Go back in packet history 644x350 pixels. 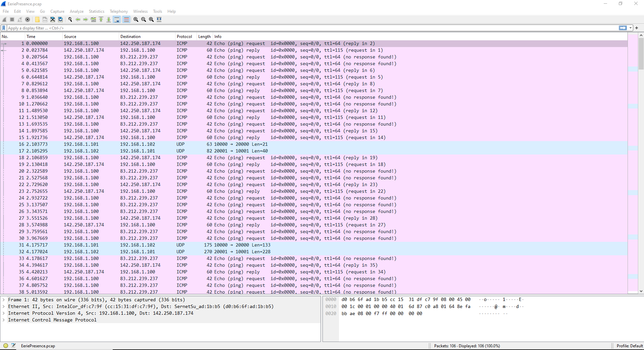pos(78,19)
